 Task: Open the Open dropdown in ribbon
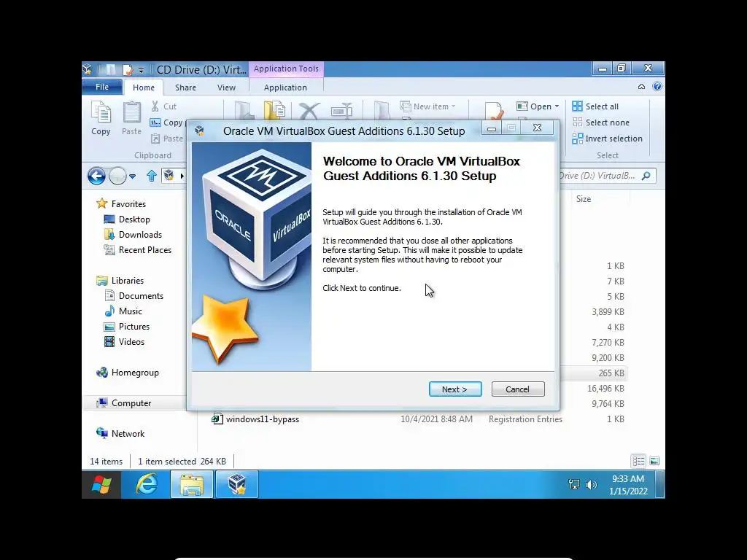(x=538, y=106)
